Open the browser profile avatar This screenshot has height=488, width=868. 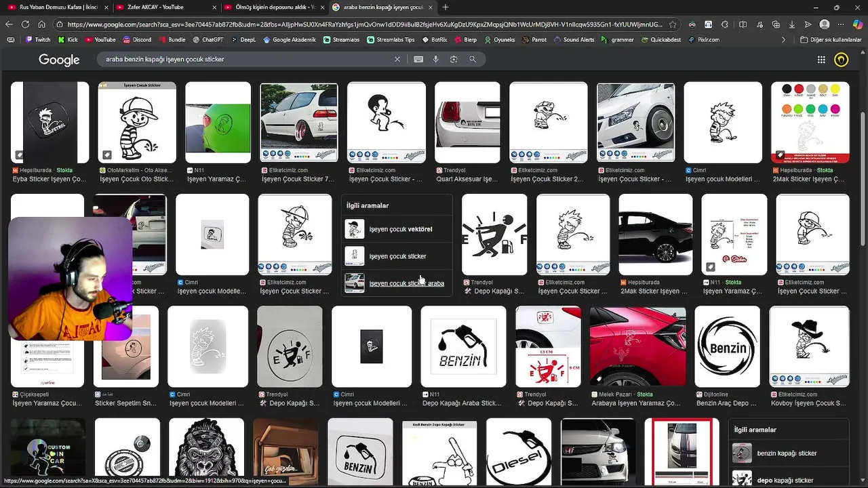pyautogui.click(x=825, y=24)
